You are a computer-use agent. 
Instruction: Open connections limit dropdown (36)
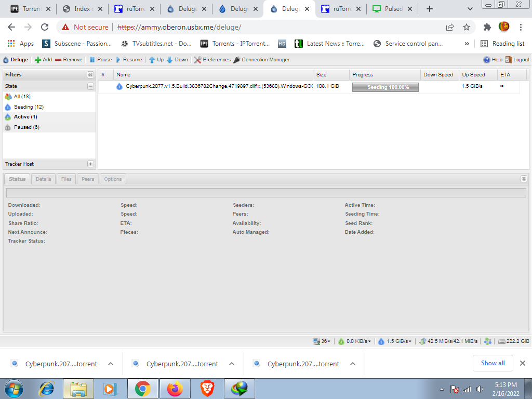click(x=322, y=341)
